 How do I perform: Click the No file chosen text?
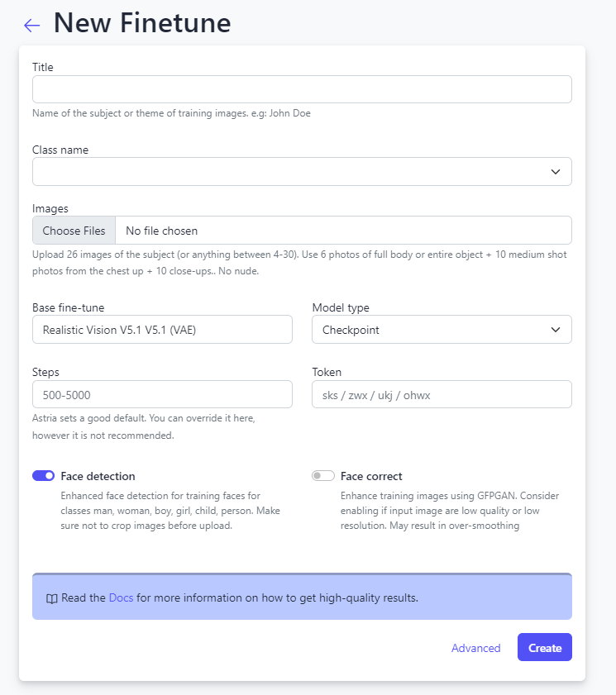click(162, 231)
